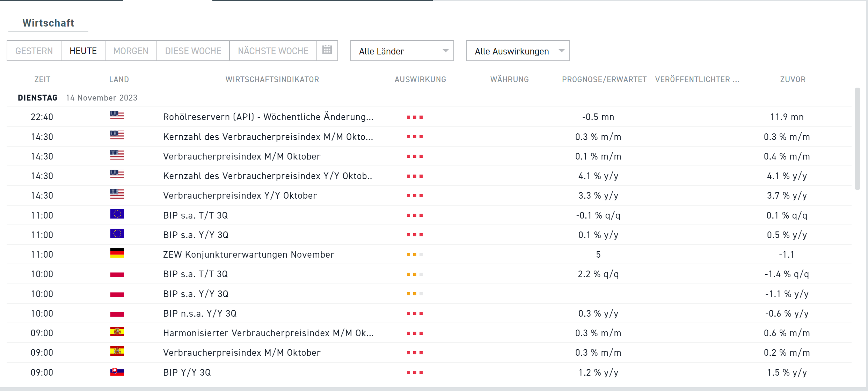Click the ZEIT column header

tap(42, 80)
